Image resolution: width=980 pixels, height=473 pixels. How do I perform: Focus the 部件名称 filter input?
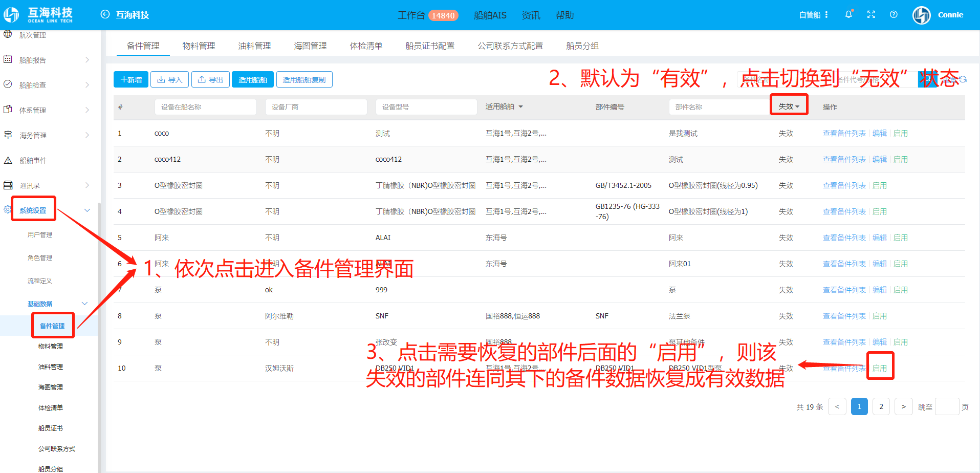719,107
